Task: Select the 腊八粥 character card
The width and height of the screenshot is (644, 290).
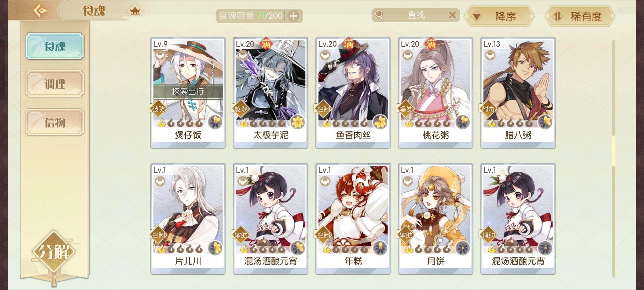Action: tap(518, 93)
